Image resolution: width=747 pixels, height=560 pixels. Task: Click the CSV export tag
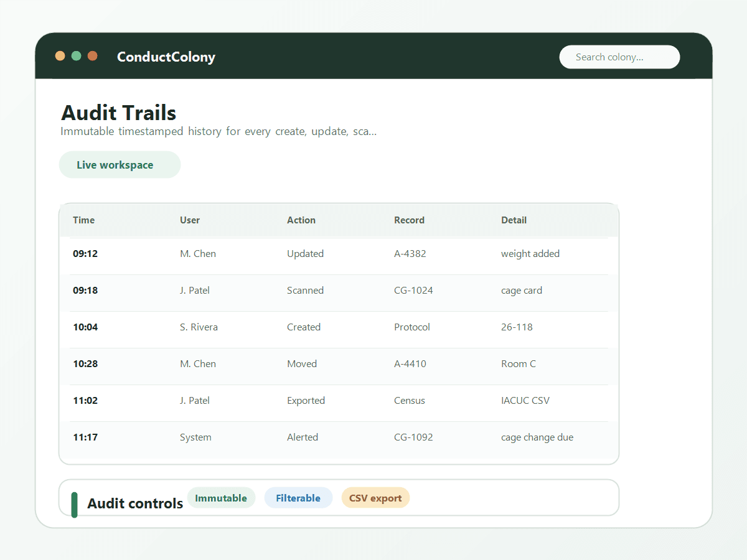click(375, 498)
